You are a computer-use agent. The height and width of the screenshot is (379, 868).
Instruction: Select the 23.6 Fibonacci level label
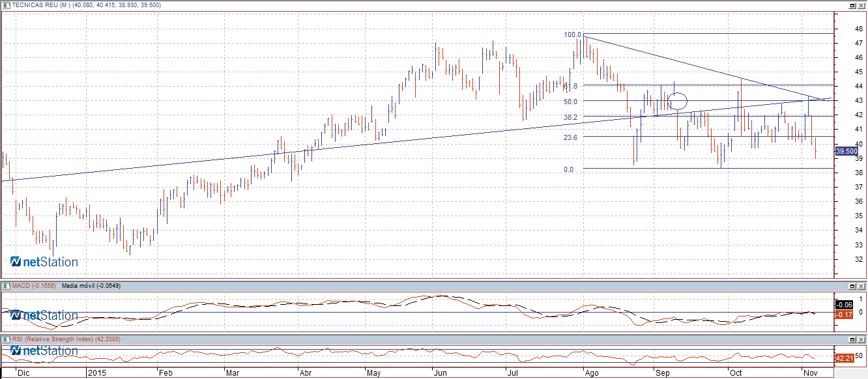click(x=570, y=137)
